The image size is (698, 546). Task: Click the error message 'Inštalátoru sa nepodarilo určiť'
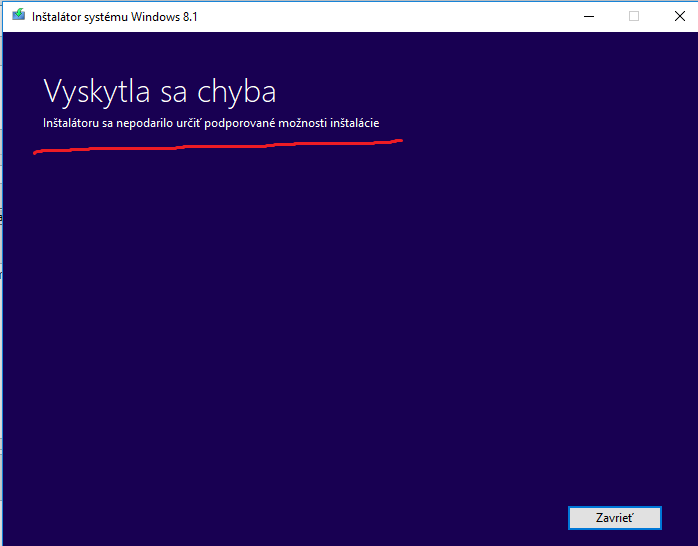123,123
